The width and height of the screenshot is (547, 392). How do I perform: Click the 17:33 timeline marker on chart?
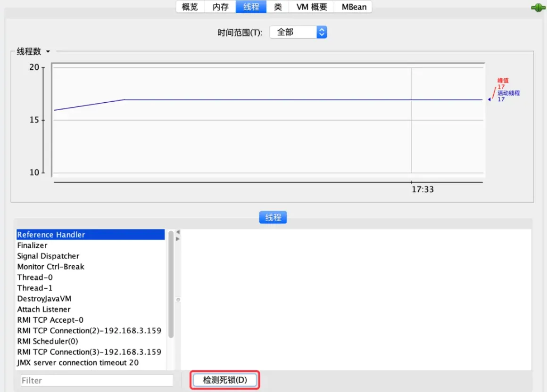click(423, 189)
